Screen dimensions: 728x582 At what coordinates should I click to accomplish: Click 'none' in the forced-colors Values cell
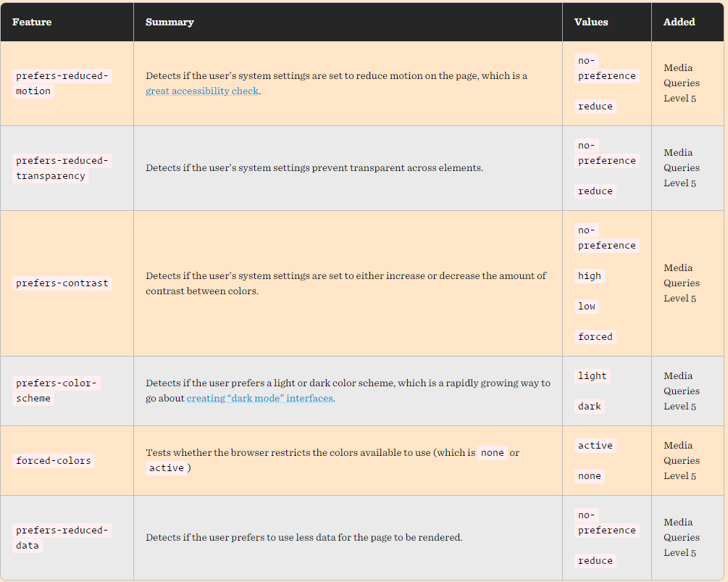tap(590, 476)
